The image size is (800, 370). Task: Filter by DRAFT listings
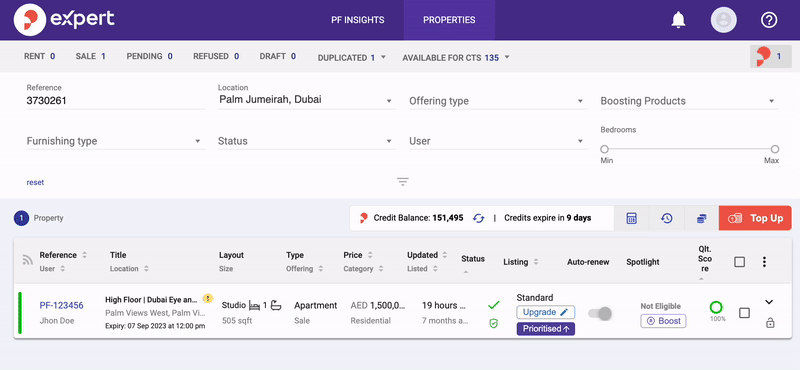[x=278, y=56]
